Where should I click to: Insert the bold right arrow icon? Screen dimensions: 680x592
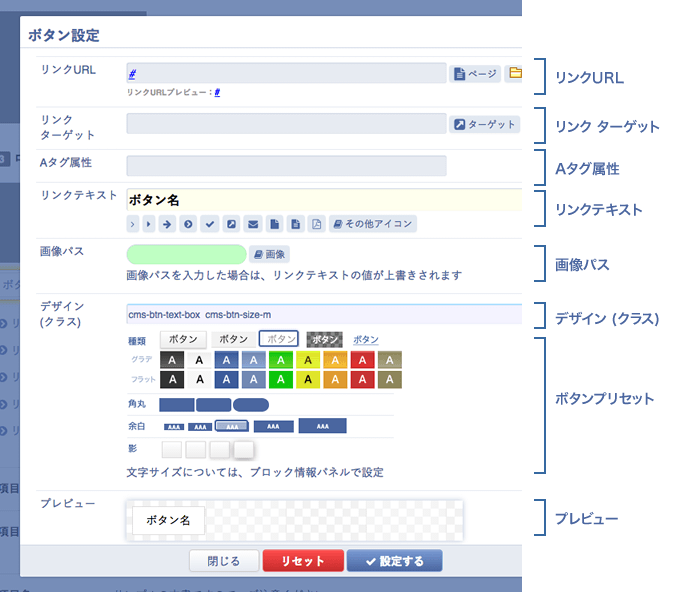168,224
